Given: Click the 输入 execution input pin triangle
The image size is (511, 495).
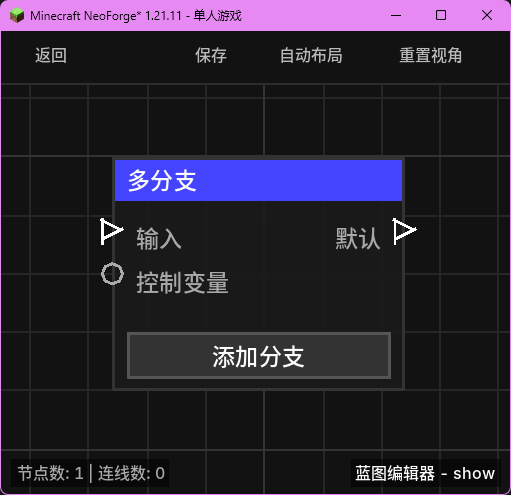Looking at the screenshot, I should coord(112,231).
